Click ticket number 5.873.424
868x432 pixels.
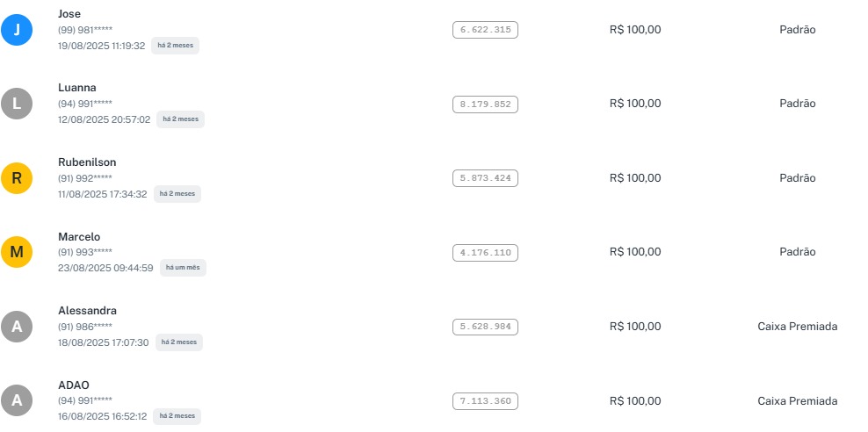tap(485, 178)
